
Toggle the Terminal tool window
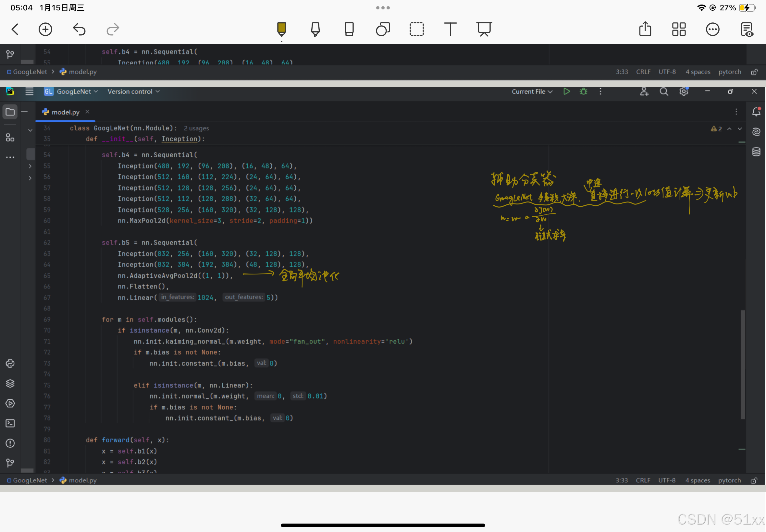click(x=10, y=423)
